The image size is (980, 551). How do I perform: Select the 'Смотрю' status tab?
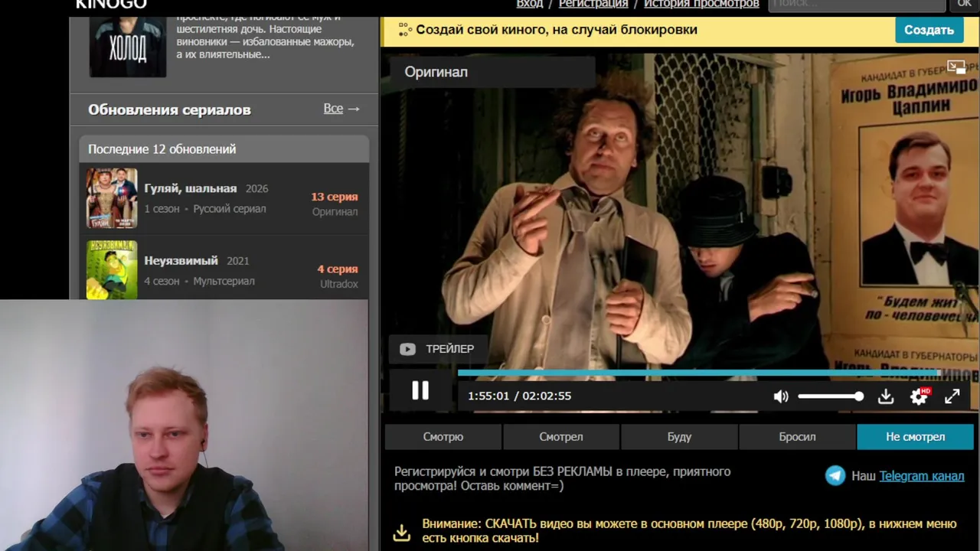point(443,437)
